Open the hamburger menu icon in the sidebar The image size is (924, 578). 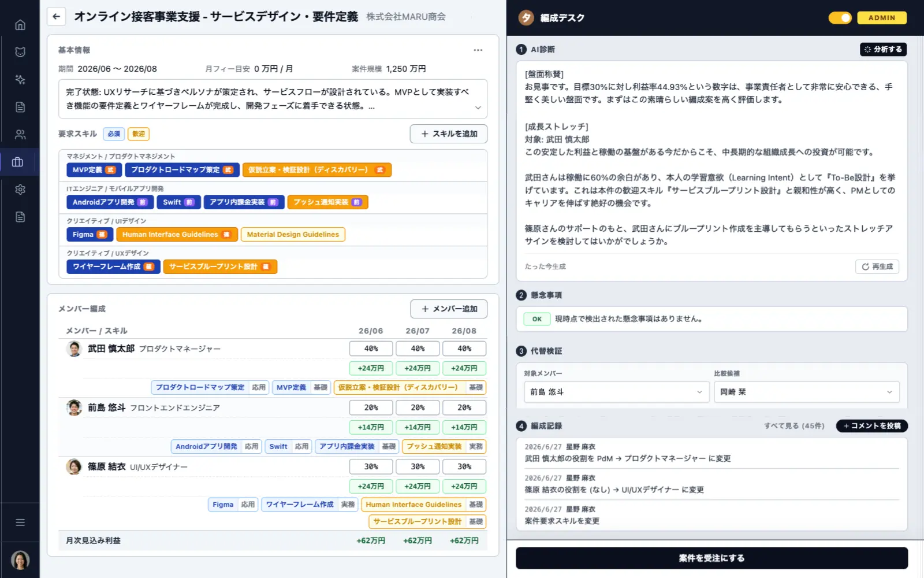tap(20, 523)
